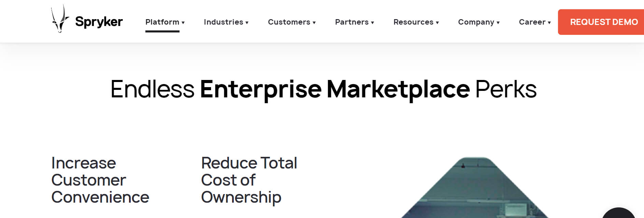Click the dropdown arrow next to Industries
This screenshot has width=644, height=218.
(247, 23)
